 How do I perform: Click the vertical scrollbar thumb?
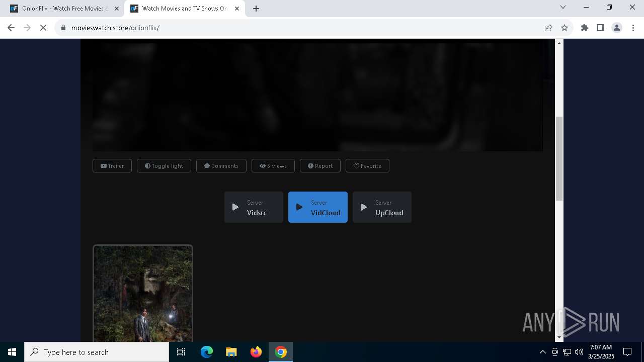click(x=559, y=158)
